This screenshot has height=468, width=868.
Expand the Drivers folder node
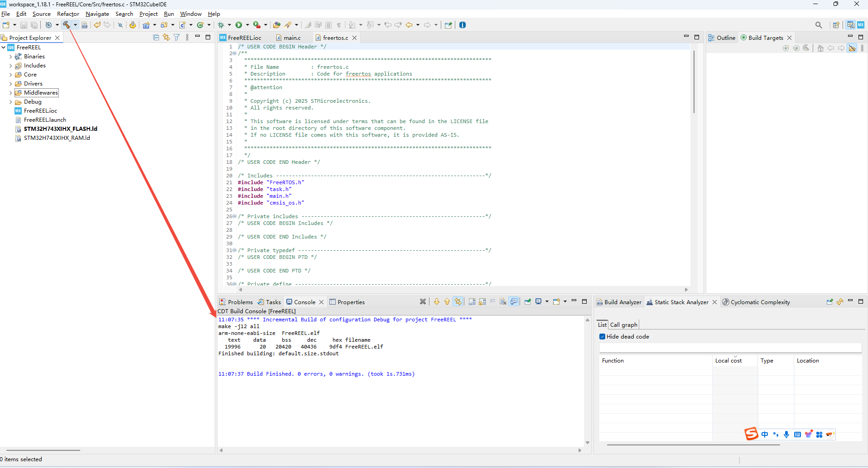10,84
